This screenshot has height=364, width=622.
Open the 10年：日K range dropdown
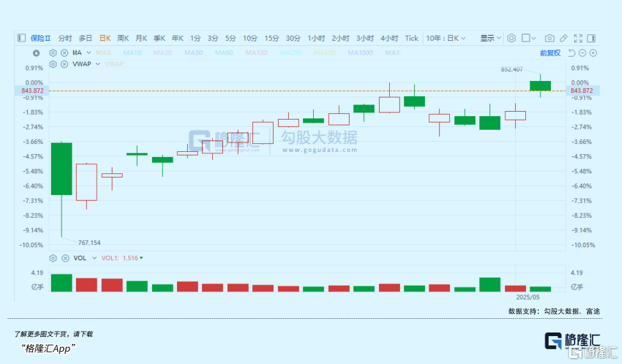click(446, 38)
